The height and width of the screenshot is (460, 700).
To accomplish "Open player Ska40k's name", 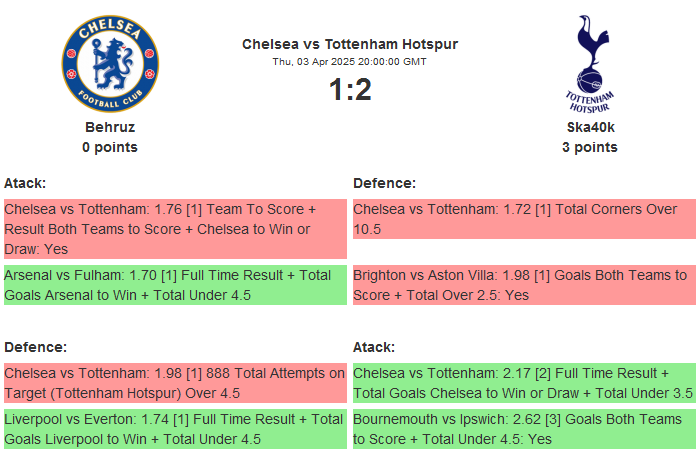I will pyautogui.click(x=590, y=127).
